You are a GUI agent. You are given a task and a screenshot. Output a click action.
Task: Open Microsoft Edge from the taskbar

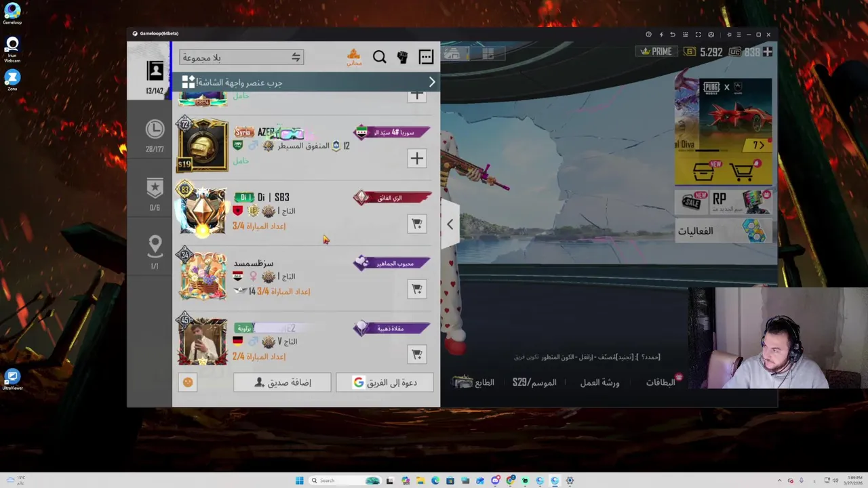pyautogui.click(x=435, y=481)
